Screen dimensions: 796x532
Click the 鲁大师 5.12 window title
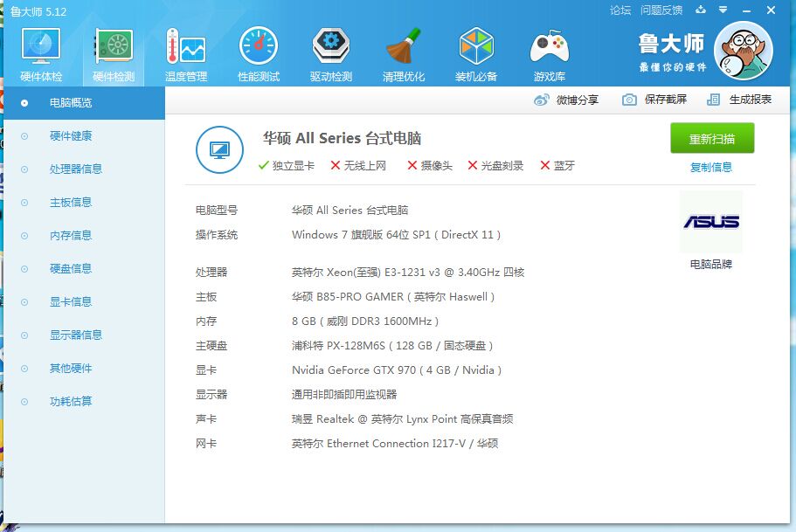coord(38,11)
